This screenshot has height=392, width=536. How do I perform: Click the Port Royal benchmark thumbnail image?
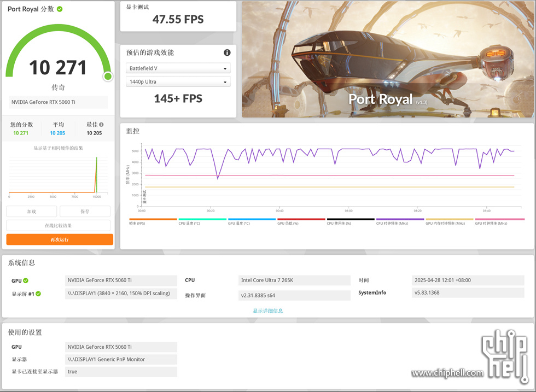[x=388, y=60]
